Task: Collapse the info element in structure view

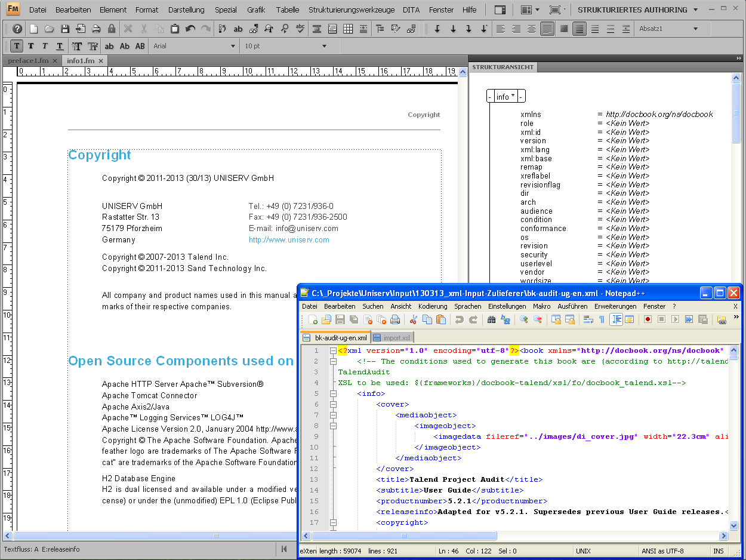Action: pos(489,97)
